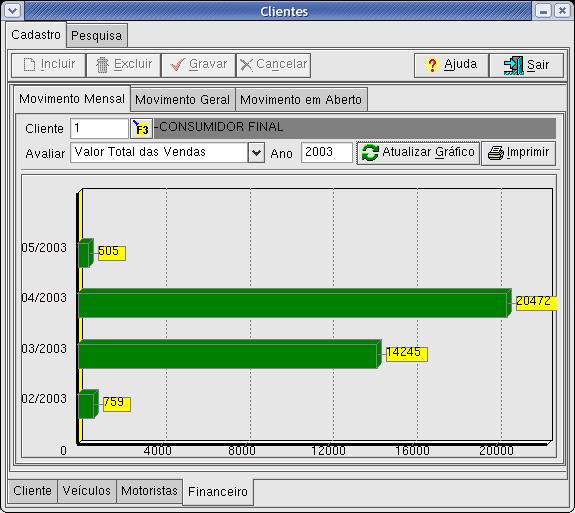Open the Motoristas bottom tab
The image size is (575, 513).
click(x=149, y=491)
